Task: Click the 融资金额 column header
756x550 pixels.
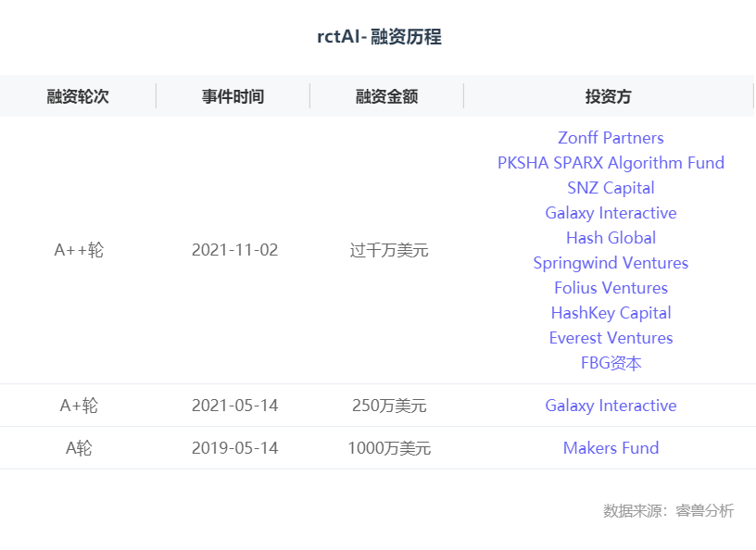Action: tap(387, 96)
